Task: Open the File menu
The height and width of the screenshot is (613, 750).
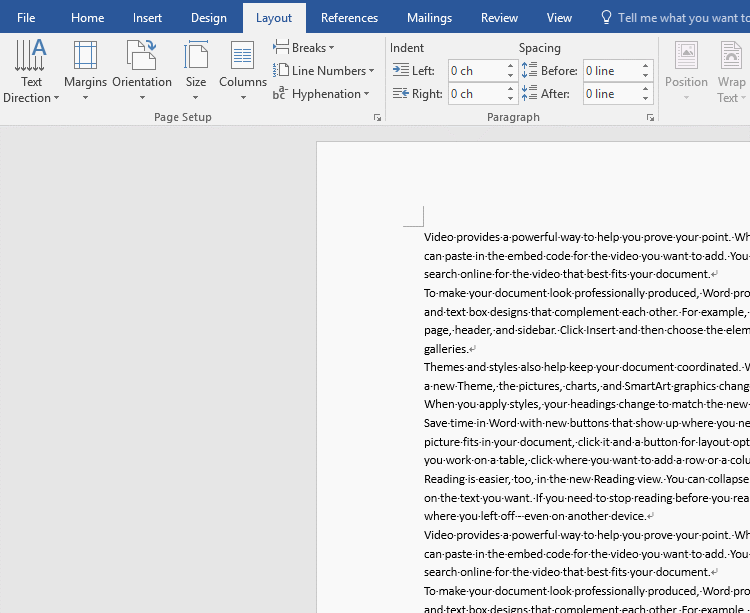Action: pos(26,18)
